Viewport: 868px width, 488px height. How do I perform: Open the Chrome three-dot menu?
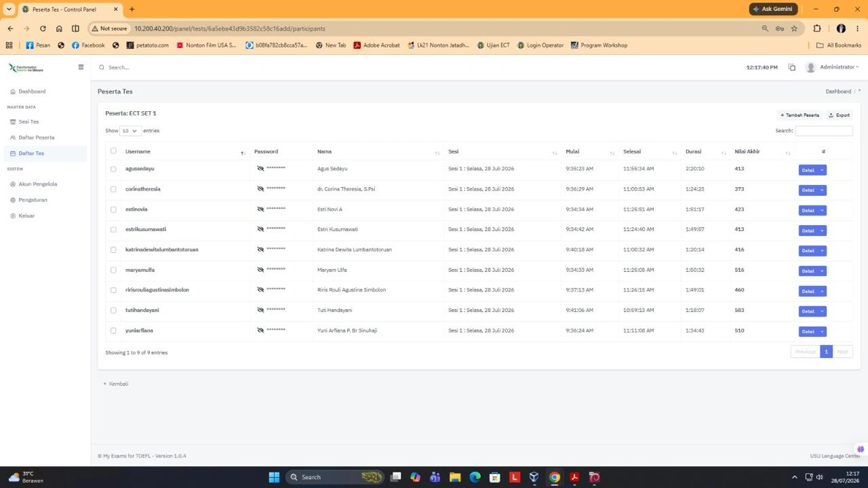coord(858,28)
